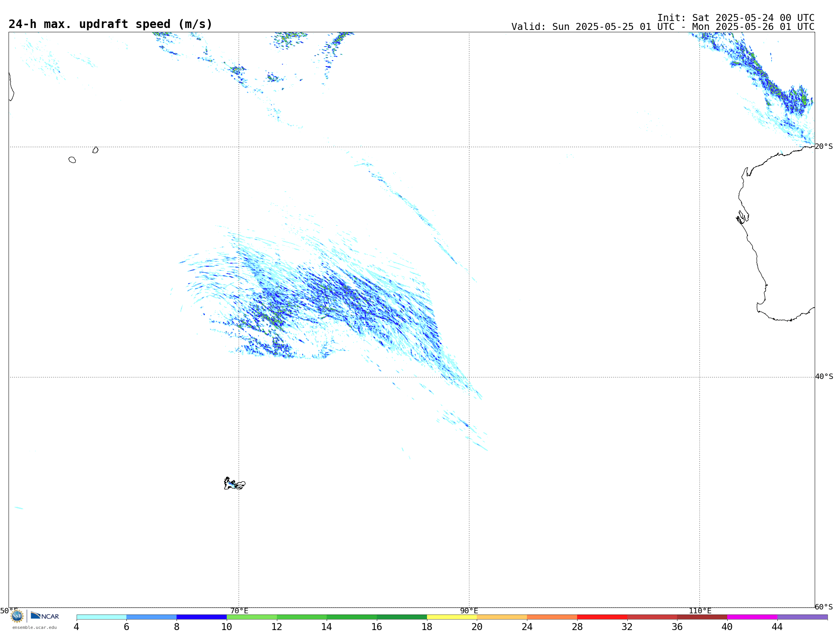Click the colorbar tick label 28
This screenshot has width=840, height=632.
tap(577, 627)
